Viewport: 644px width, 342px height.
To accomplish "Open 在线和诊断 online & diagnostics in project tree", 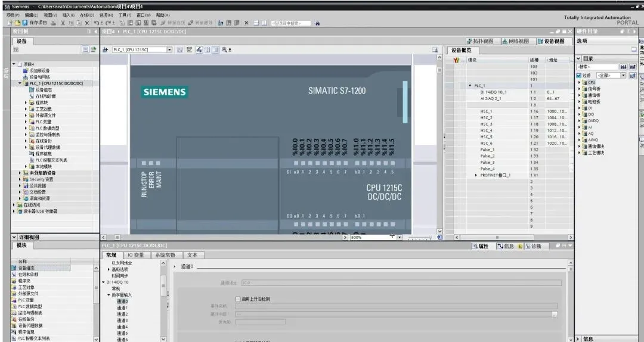I will coord(45,96).
